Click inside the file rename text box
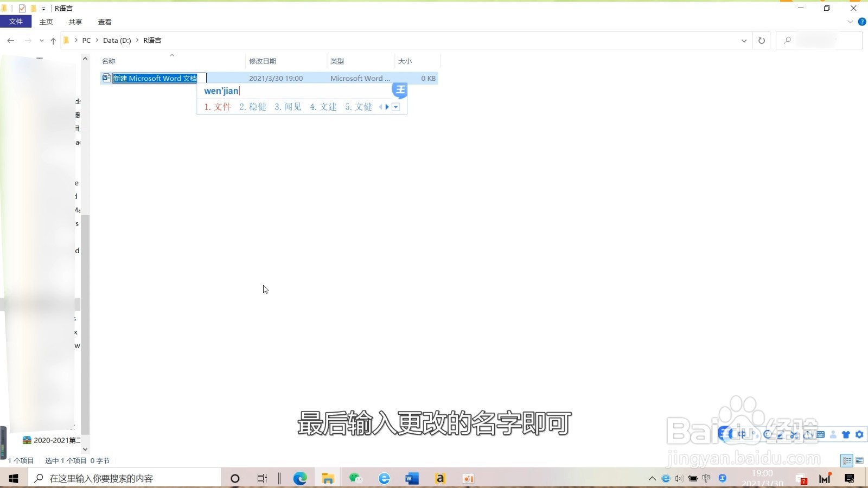The width and height of the screenshot is (868, 488). [159, 78]
